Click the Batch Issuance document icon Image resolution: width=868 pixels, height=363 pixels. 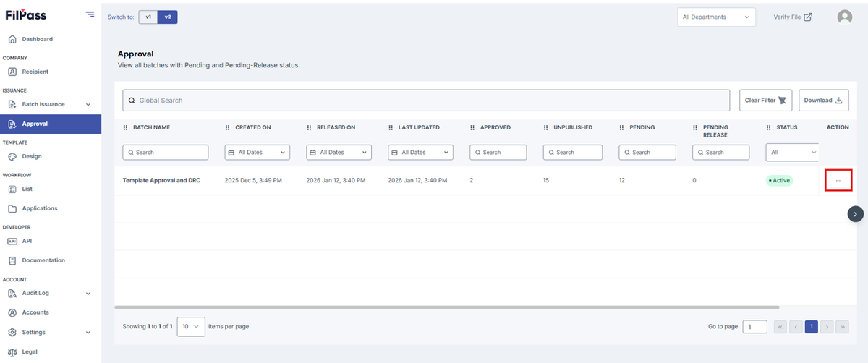click(x=12, y=104)
